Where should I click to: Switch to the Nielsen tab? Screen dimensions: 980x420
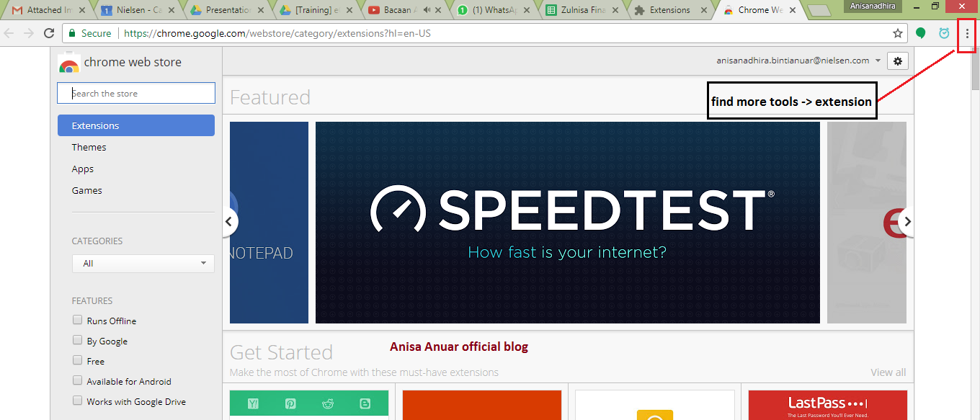[x=135, y=10]
